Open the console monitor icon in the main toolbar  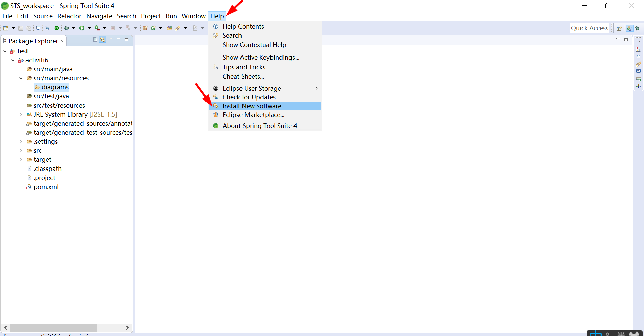[x=38, y=28]
